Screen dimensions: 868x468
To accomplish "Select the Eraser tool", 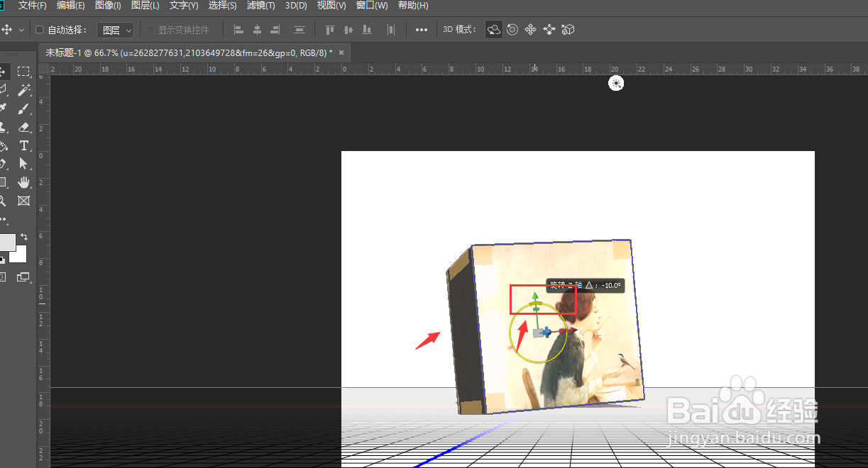I will tap(23, 127).
